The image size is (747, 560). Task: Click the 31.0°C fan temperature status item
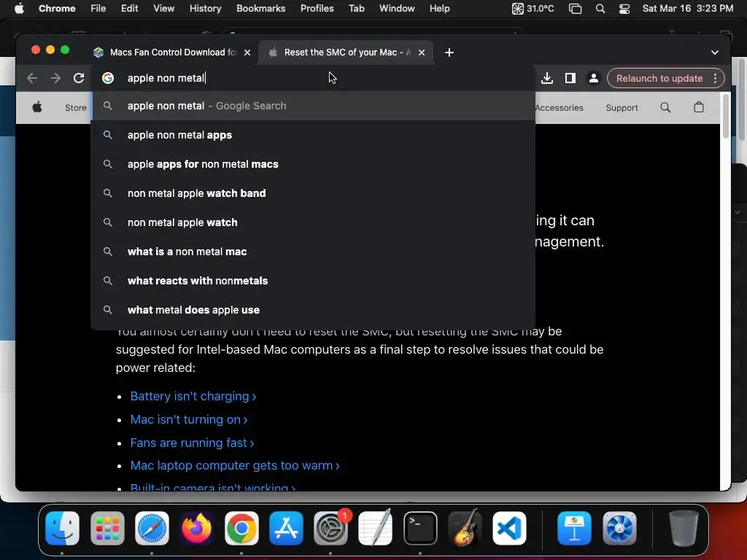(x=533, y=8)
